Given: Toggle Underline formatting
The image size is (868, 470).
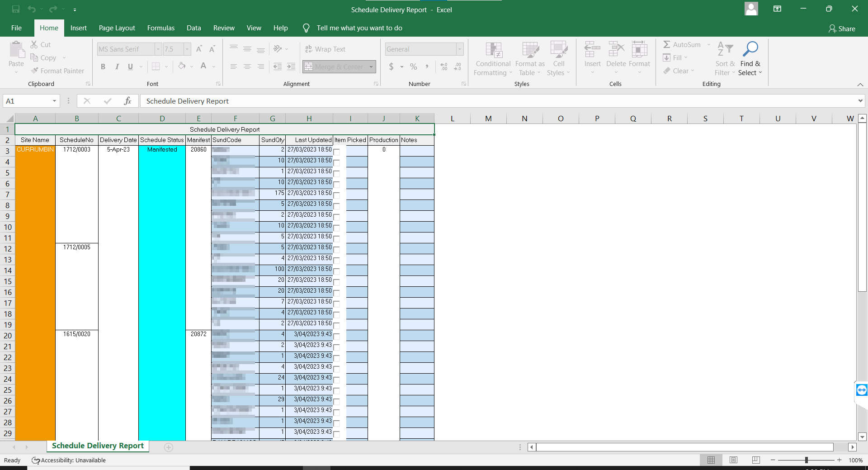Looking at the screenshot, I should pos(130,66).
